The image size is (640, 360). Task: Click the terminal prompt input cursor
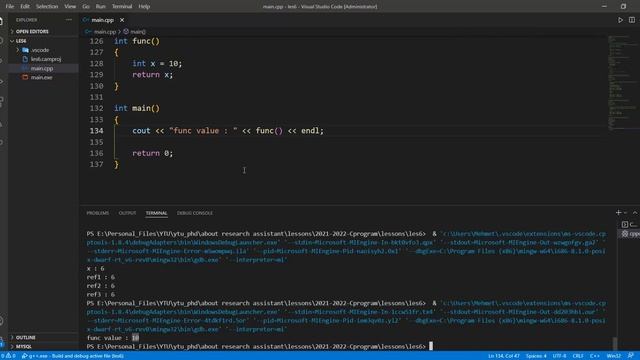tap(431, 347)
